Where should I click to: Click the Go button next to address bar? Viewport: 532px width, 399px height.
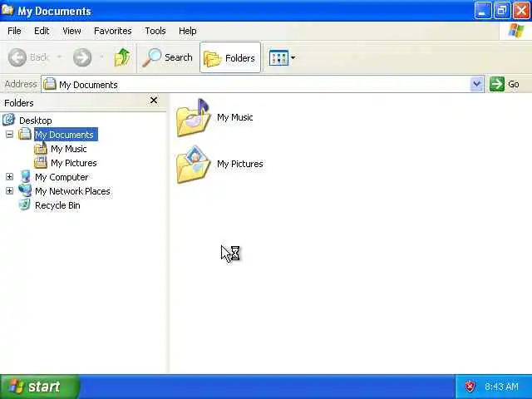[x=505, y=84]
